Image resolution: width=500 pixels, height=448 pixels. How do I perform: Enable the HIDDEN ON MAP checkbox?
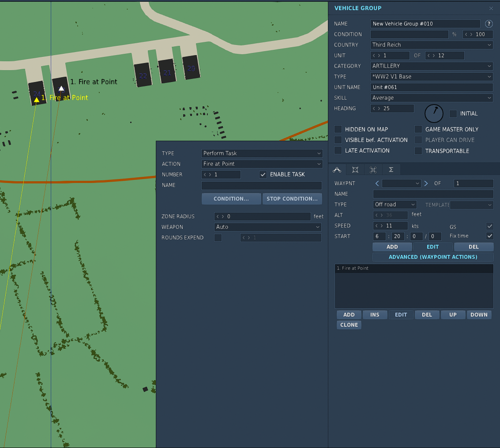(338, 129)
